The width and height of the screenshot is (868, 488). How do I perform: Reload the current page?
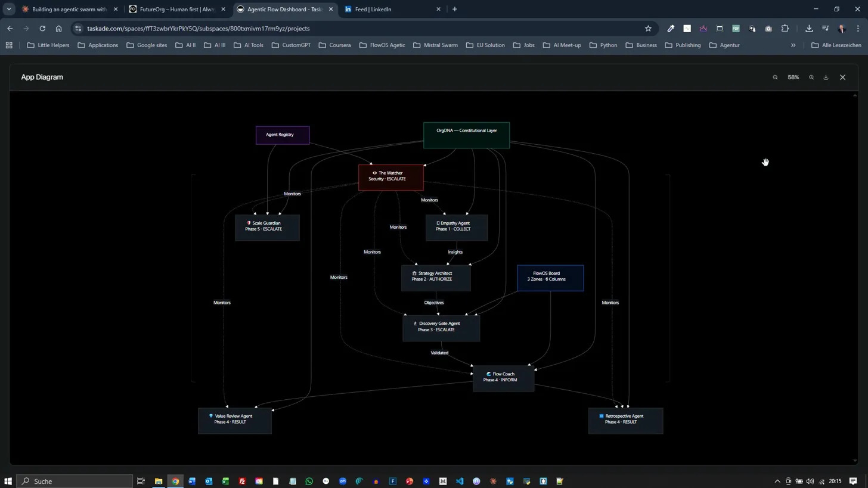[x=42, y=29]
